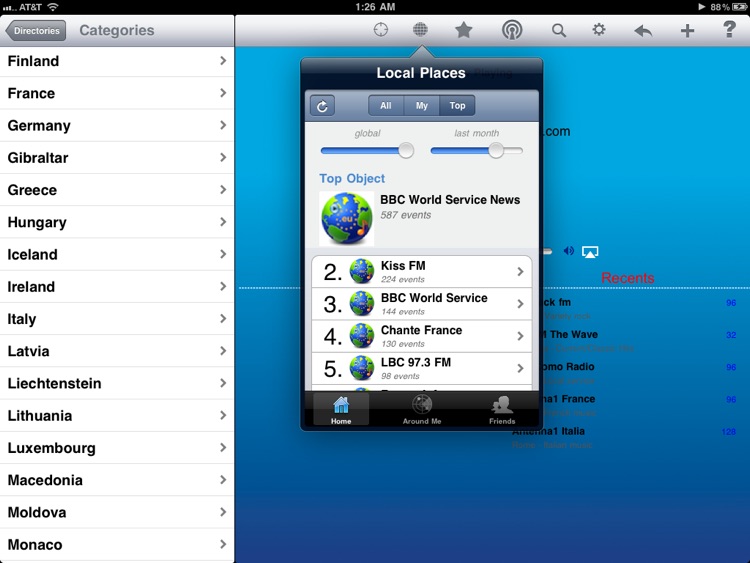Open the LBC 97.3 FM entry
The width and height of the screenshot is (750, 563).
tap(421, 368)
